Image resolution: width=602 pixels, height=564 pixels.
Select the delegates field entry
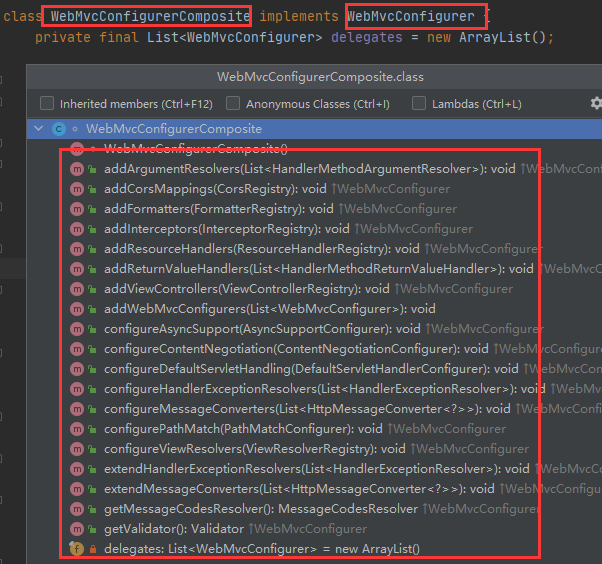click(262, 548)
